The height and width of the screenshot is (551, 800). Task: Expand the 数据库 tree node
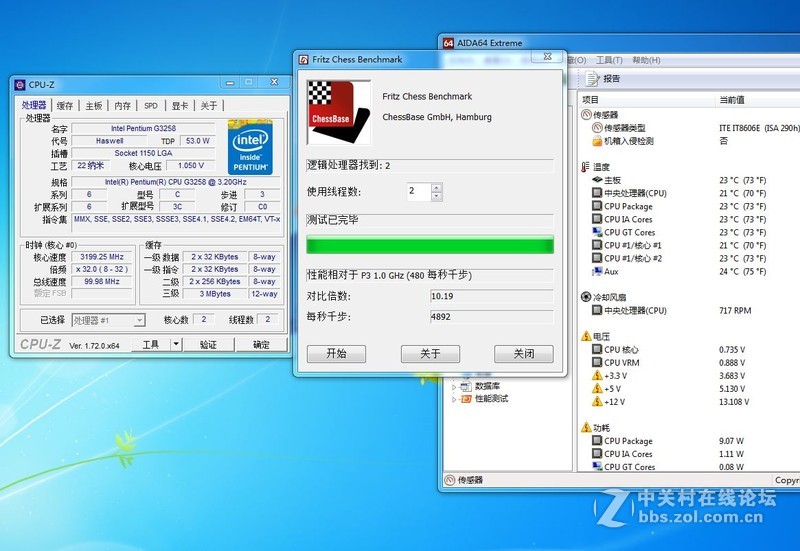coord(454,387)
